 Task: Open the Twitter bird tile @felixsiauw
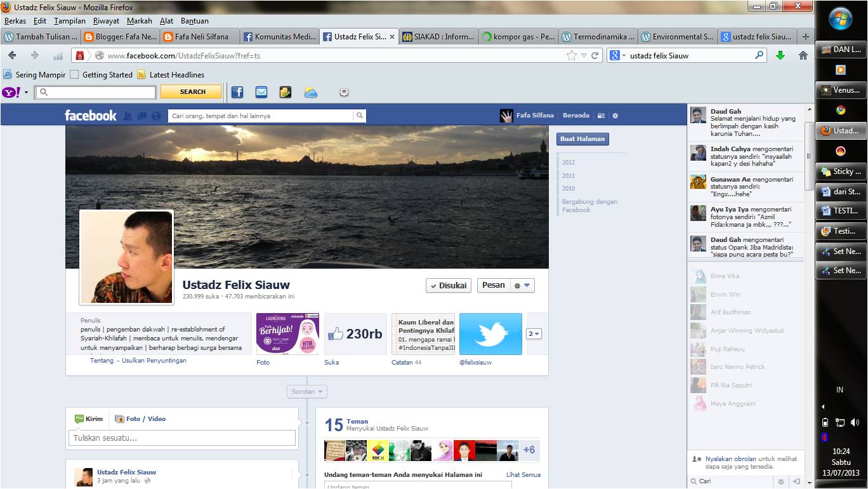point(490,334)
